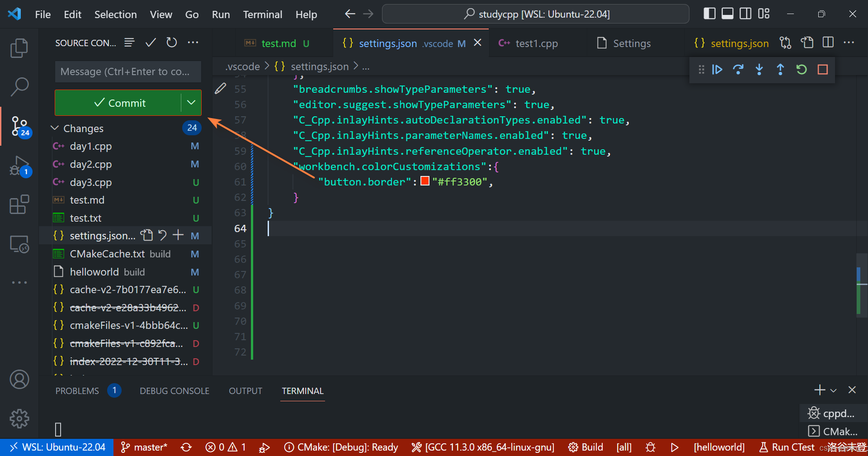Select CMakeCache.txt in Changes list
This screenshot has height=456, width=868.
click(125, 254)
